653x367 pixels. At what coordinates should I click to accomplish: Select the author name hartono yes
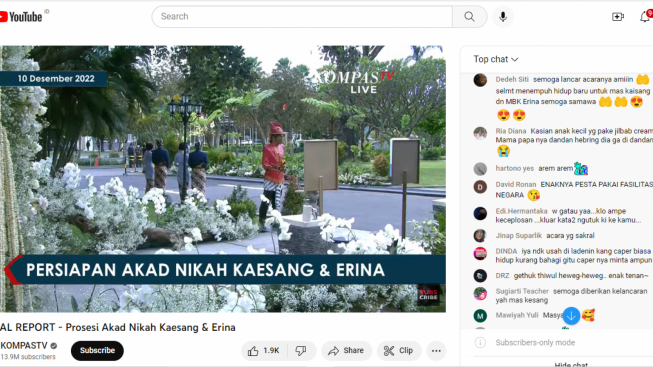514,168
